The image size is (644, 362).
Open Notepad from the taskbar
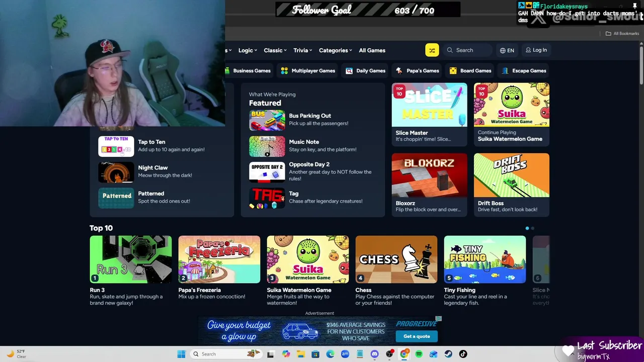point(360,354)
